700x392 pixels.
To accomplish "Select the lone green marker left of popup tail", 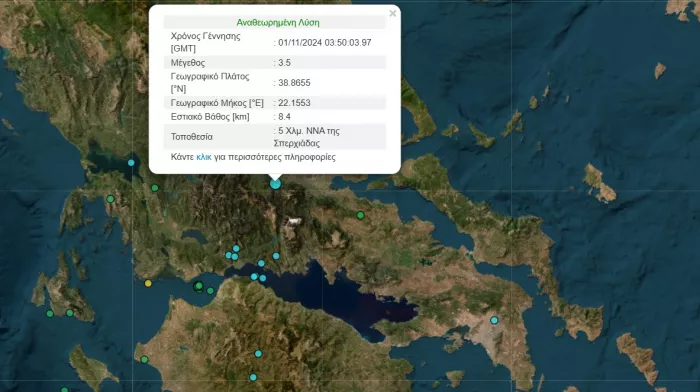I will [x=155, y=188].
